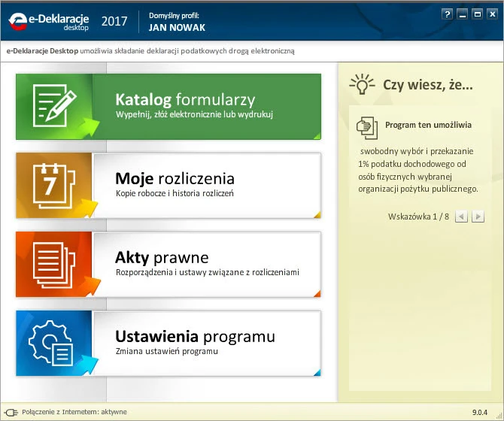Maximize the e-Deklaracje window
The height and width of the screenshot is (421, 504).
[x=478, y=14]
